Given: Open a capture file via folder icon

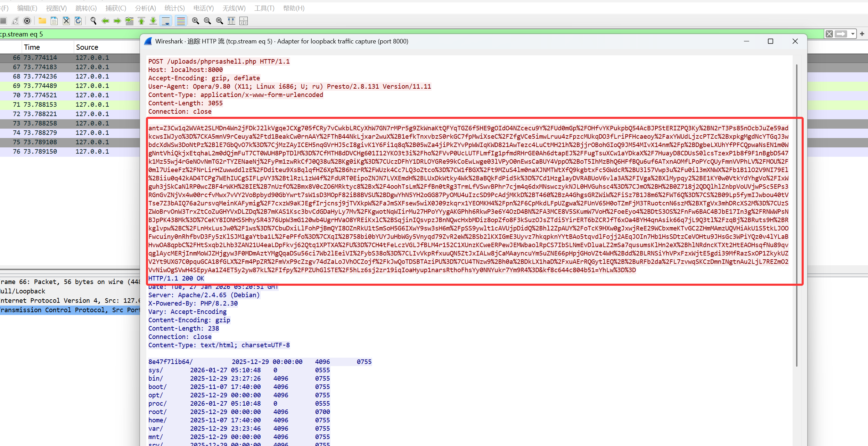Looking at the screenshot, I should pyautogui.click(x=42, y=21).
